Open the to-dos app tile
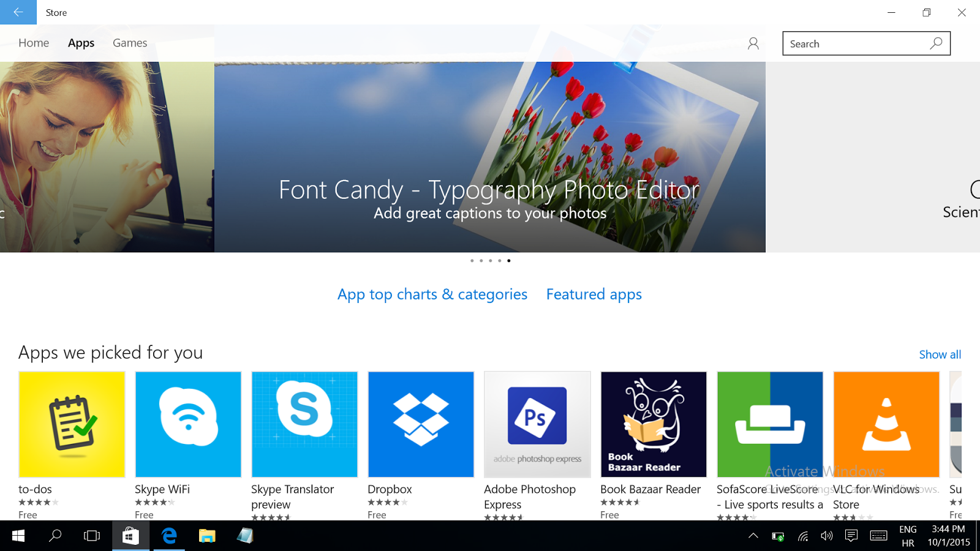 (x=72, y=424)
